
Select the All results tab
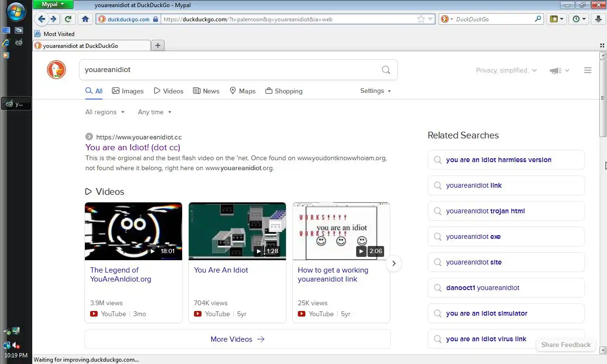coord(94,91)
